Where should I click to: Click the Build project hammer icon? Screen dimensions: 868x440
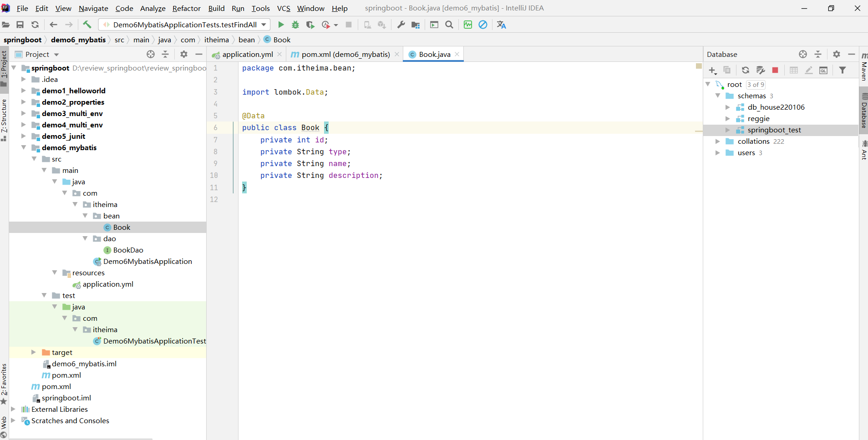tap(87, 25)
